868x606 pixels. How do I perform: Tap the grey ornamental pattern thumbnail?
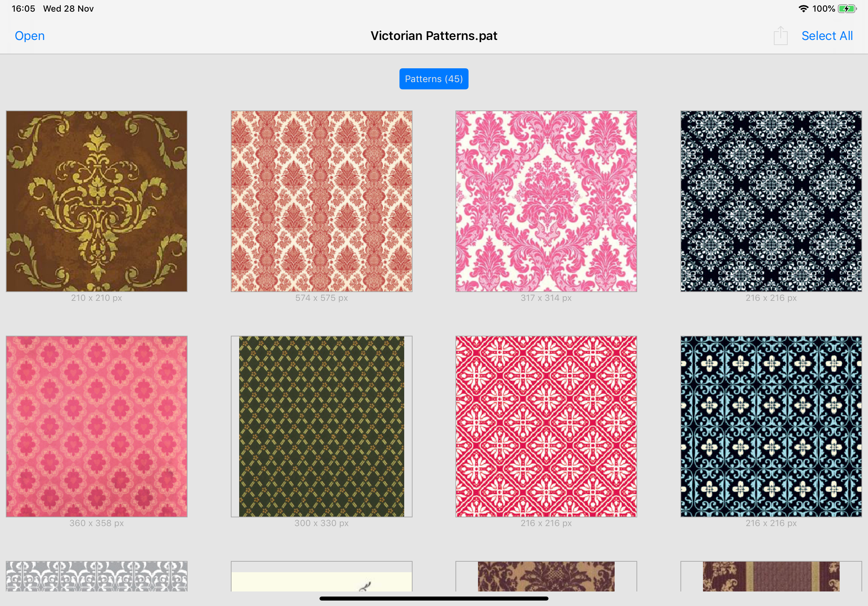tap(96, 576)
